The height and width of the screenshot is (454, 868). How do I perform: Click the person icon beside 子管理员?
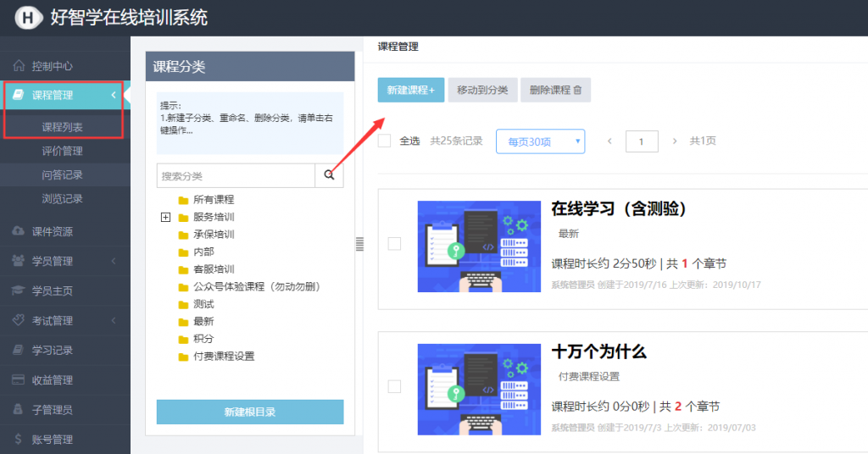click(19, 409)
